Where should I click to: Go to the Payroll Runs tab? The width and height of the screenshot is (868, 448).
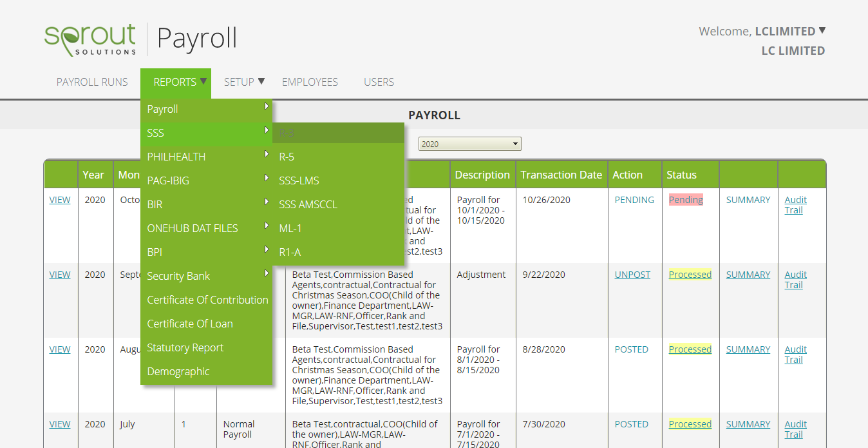pos(92,82)
